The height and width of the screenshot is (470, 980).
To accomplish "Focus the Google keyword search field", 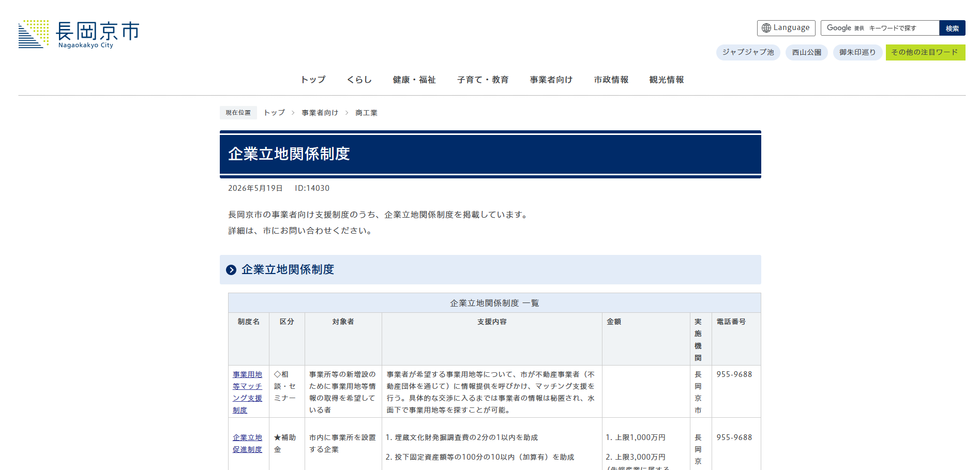I will click(880, 28).
